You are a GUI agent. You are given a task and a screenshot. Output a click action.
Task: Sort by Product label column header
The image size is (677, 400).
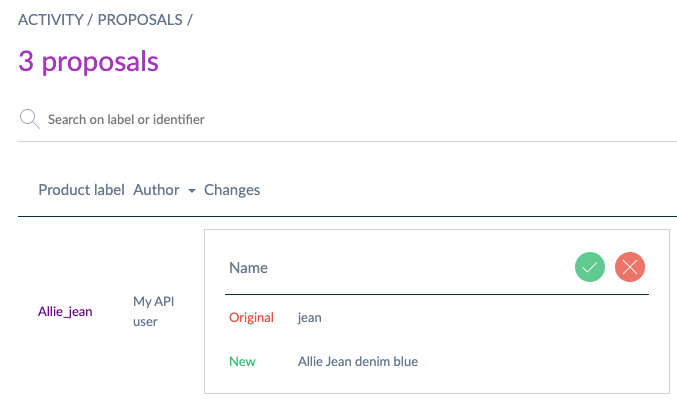point(81,190)
